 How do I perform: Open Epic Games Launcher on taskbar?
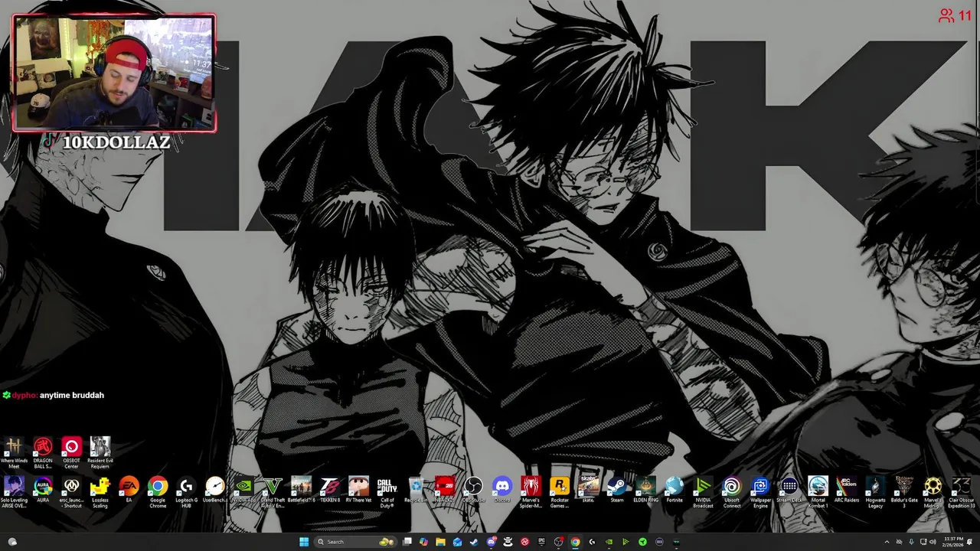pos(541,542)
